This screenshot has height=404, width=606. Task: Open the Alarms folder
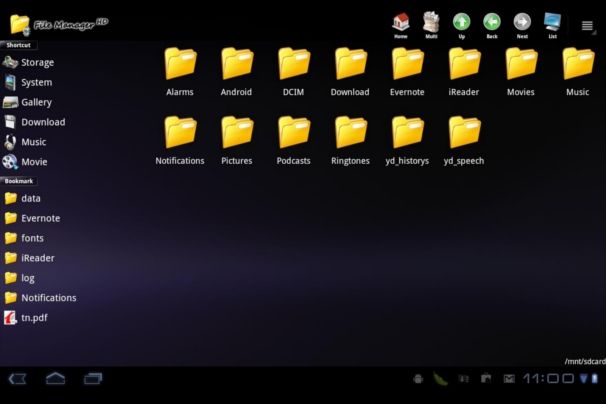point(180,72)
